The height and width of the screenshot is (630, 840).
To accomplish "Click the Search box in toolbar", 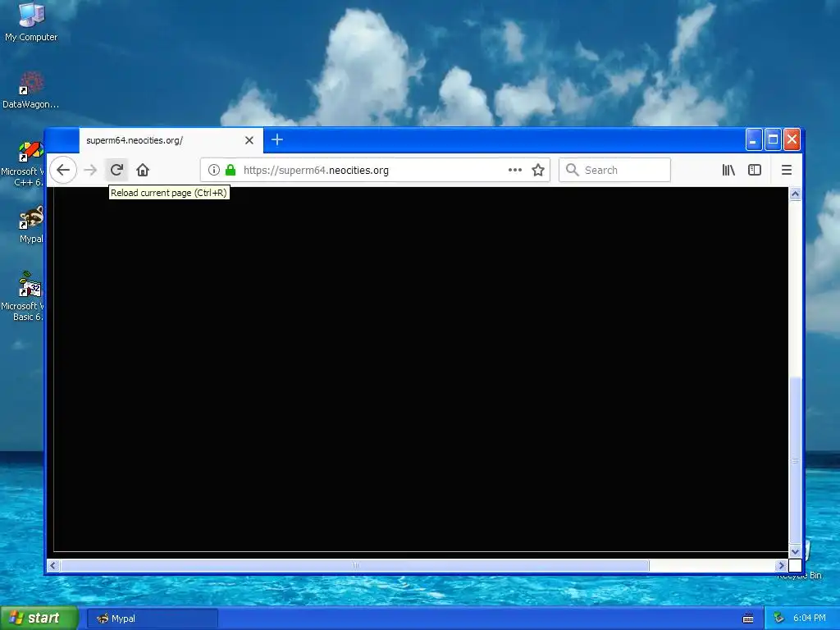I will pyautogui.click(x=614, y=171).
